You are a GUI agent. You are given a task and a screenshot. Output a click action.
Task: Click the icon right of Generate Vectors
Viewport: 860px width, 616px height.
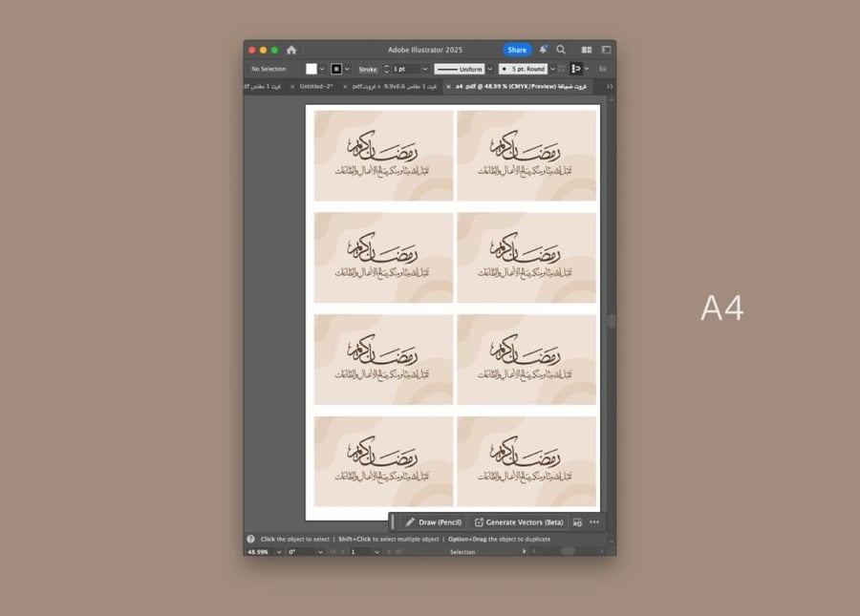coord(577,522)
